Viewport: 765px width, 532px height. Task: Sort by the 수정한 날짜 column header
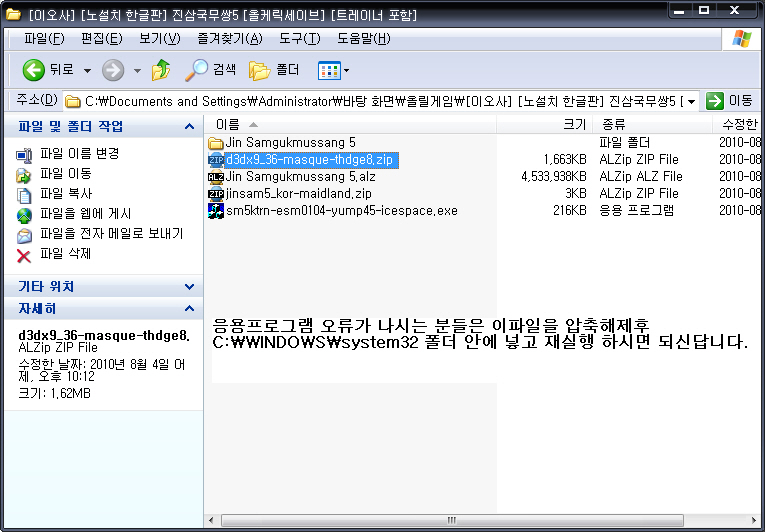pyautogui.click(x=738, y=125)
